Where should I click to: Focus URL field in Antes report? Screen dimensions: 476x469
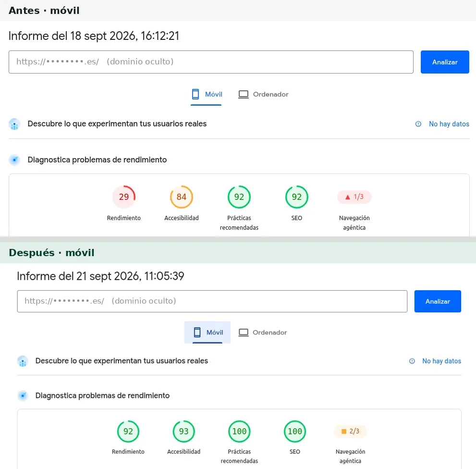[x=211, y=62]
